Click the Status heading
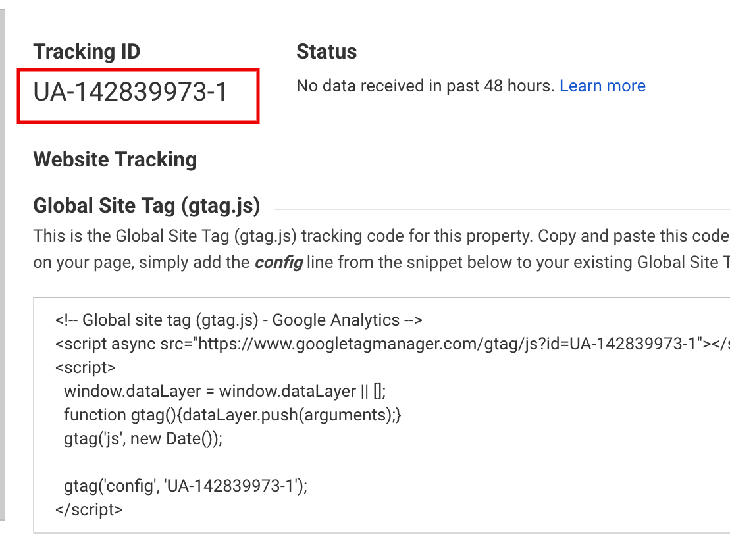 pos(326,51)
